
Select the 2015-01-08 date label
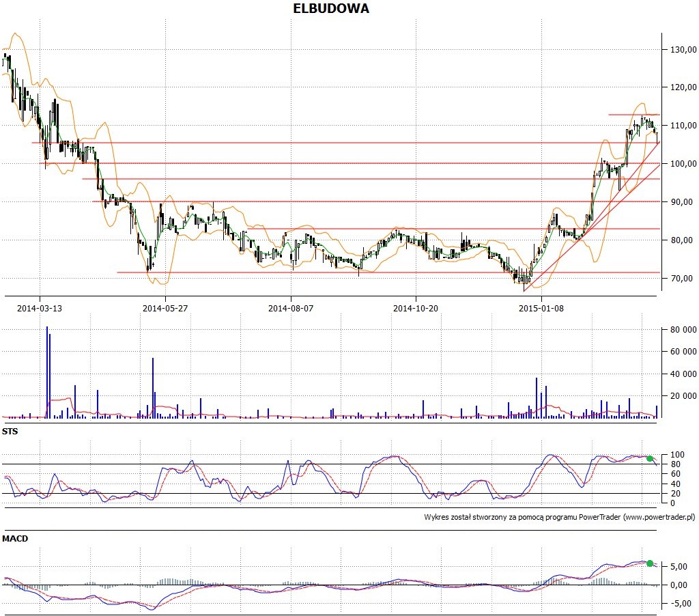tap(541, 308)
